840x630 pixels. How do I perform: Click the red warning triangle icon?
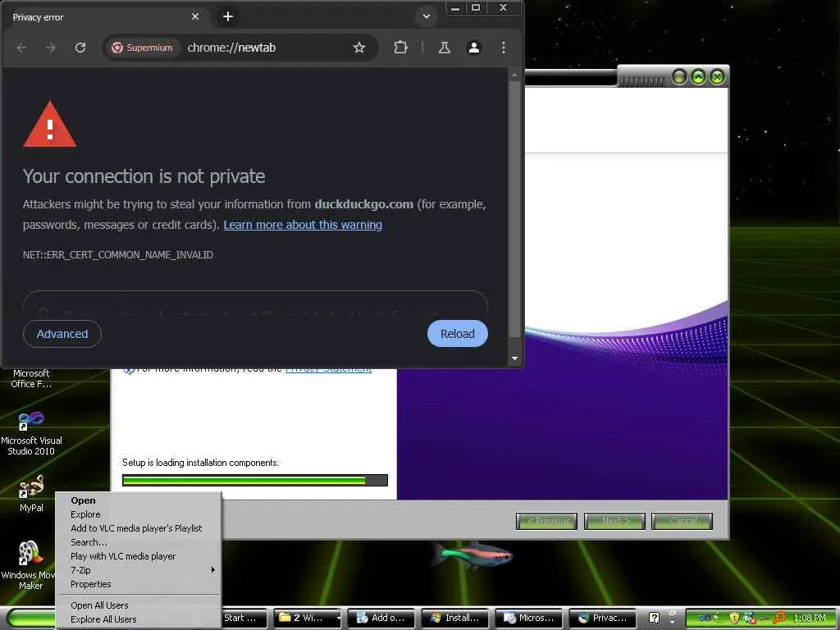pos(50,125)
